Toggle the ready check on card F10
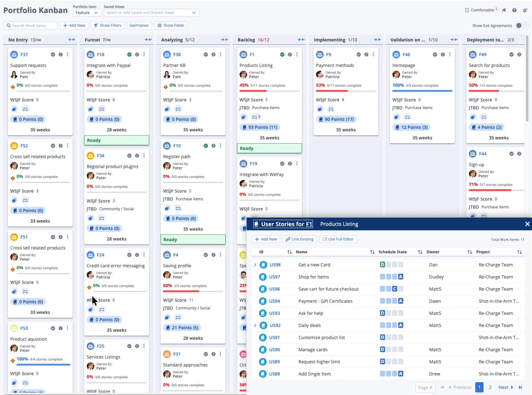This screenshot has width=532, height=395. pos(206,146)
